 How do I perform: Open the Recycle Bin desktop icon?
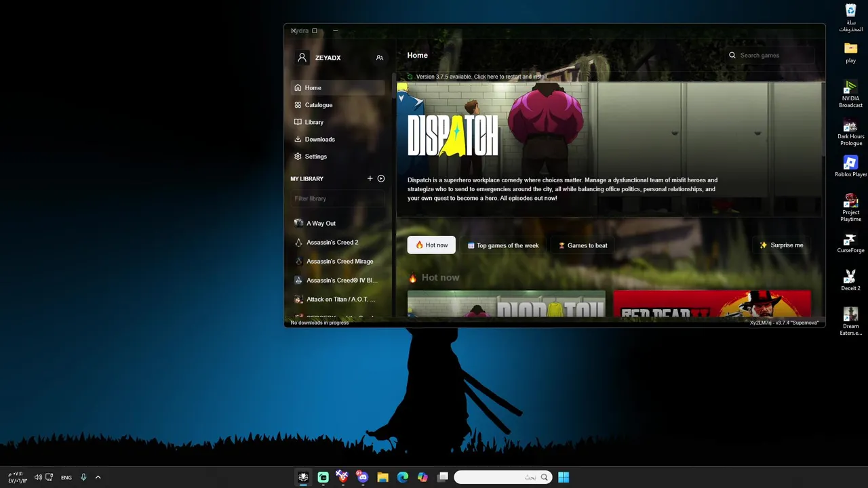point(850,18)
